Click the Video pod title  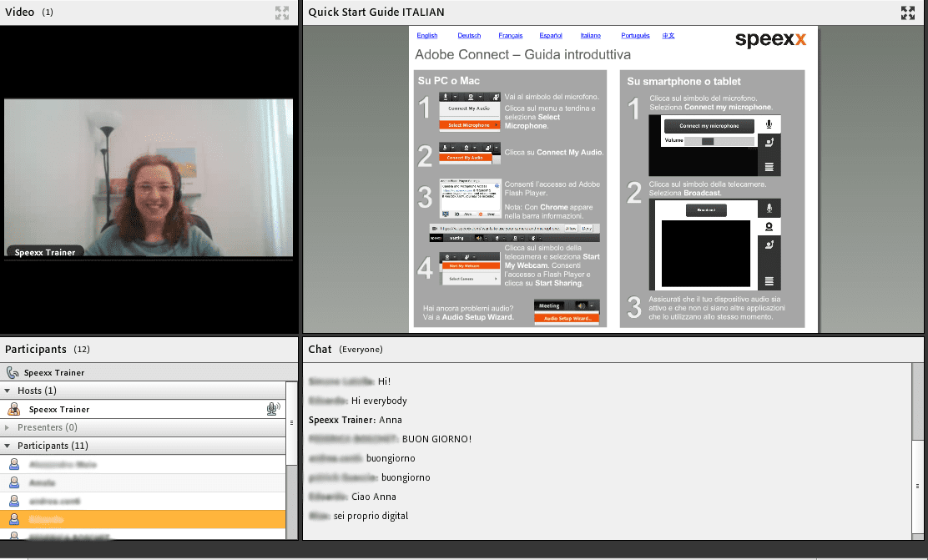click(x=19, y=13)
